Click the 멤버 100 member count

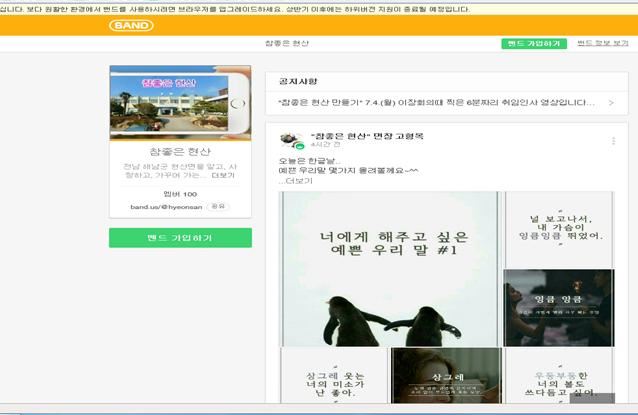coord(180,194)
